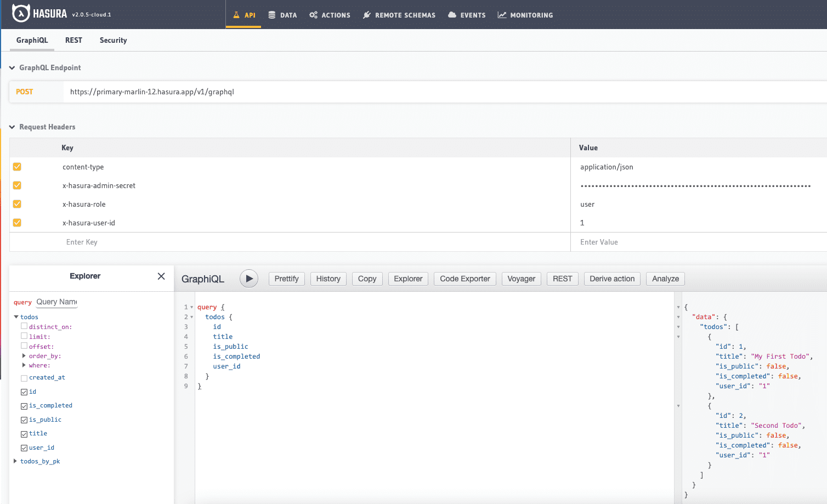
Task: Disable the x-hasura-admin-secret header checkbox
Action: pyautogui.click(x=17, y=185)
